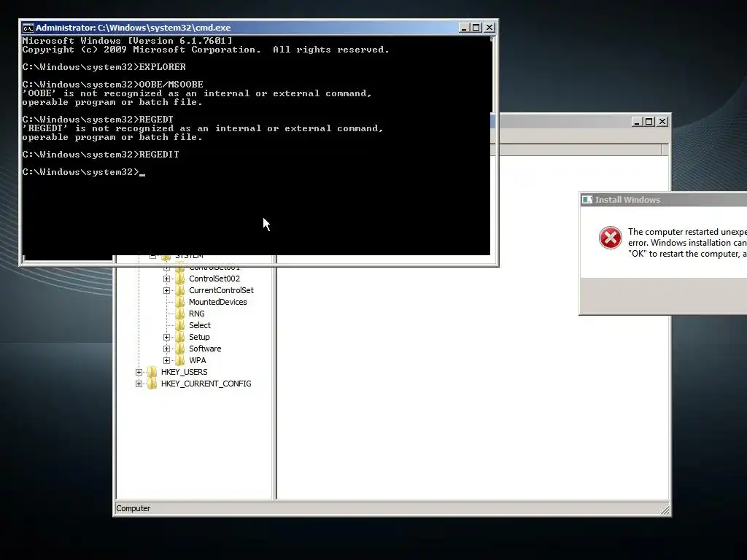Image resolution: width=747 pixels, height=560 pixels.
Task: Click the folder icon beside Select key
Action: [x=180, y=325]
